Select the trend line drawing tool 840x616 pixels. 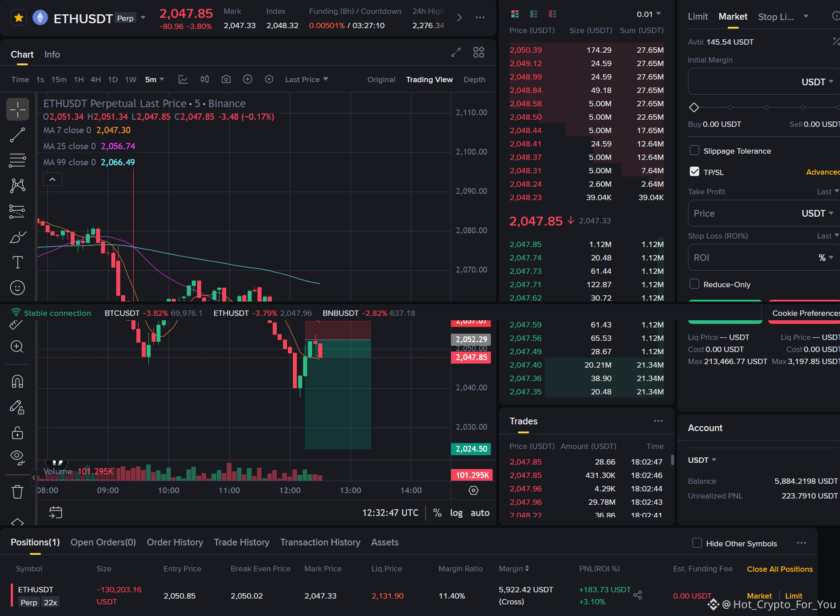click(x=17, y=135)
